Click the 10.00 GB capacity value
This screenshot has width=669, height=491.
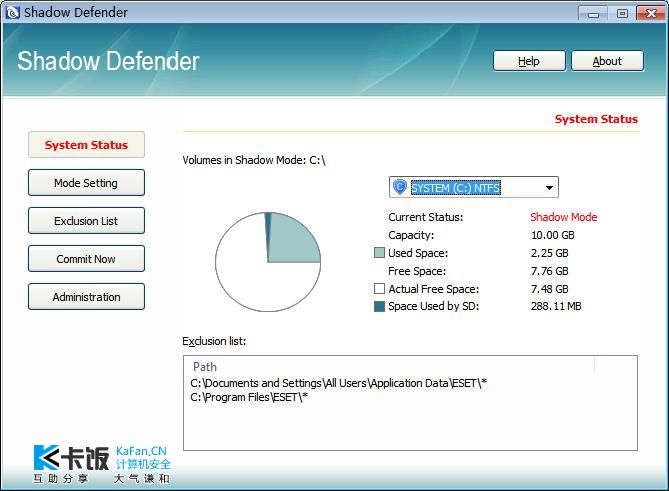553,235
